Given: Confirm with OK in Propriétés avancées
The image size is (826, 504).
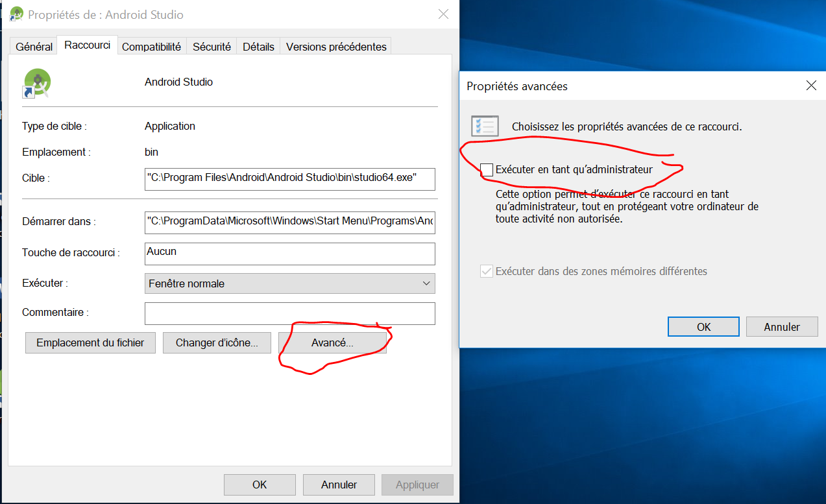Looking at the screenshot, I should 704,327.
